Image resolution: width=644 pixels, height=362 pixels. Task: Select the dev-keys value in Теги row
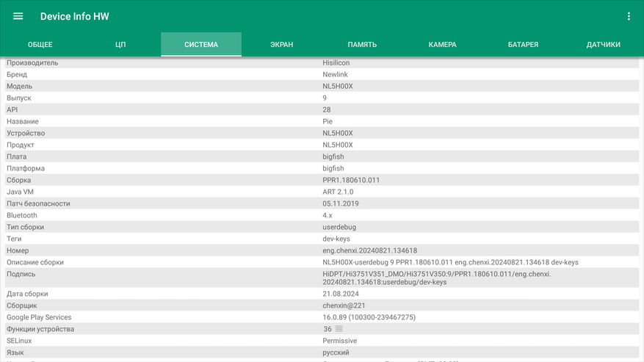tap(336, 239)
